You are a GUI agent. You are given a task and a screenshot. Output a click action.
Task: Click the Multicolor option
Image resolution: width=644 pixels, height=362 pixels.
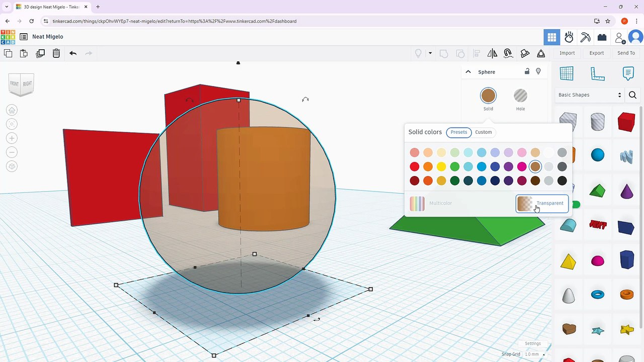(431, 203)
